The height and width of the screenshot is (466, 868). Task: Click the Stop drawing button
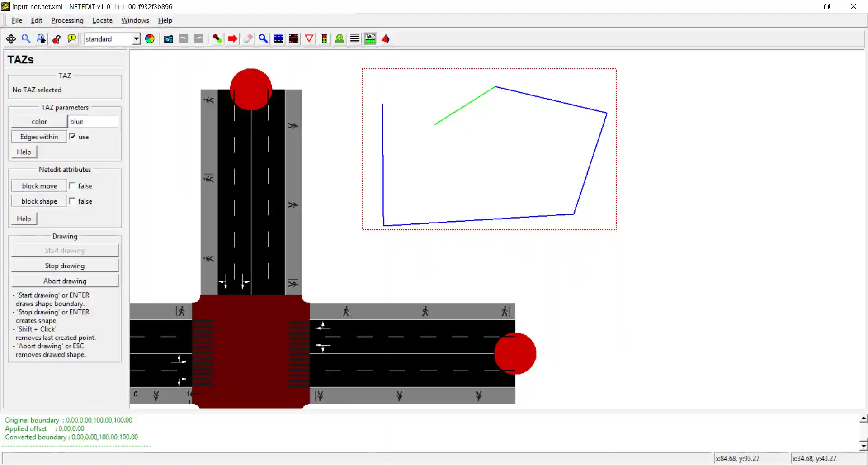click(65, 266)
